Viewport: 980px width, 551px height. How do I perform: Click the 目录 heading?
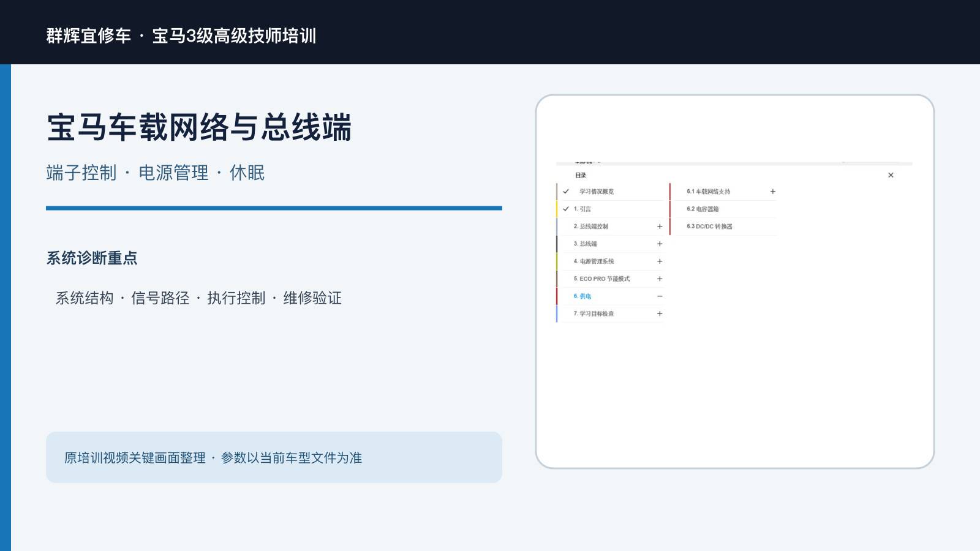coord(581,175)
